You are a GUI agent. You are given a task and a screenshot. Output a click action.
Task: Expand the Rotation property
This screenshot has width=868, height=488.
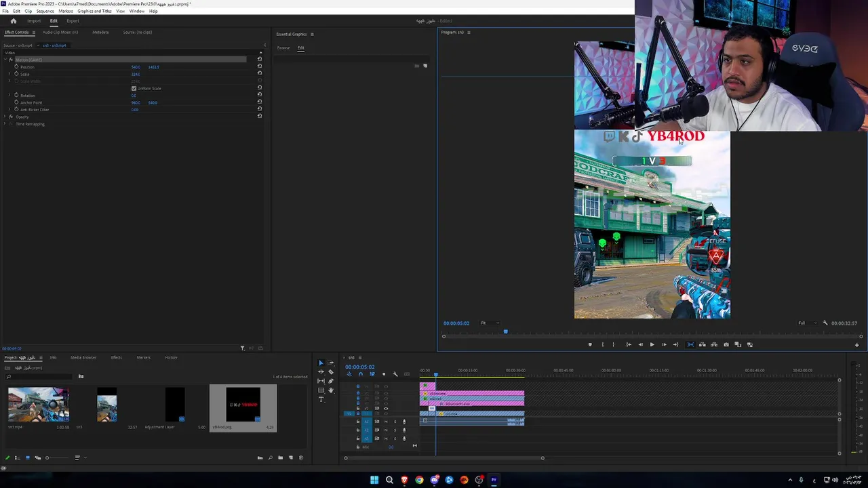coord(9,95)
